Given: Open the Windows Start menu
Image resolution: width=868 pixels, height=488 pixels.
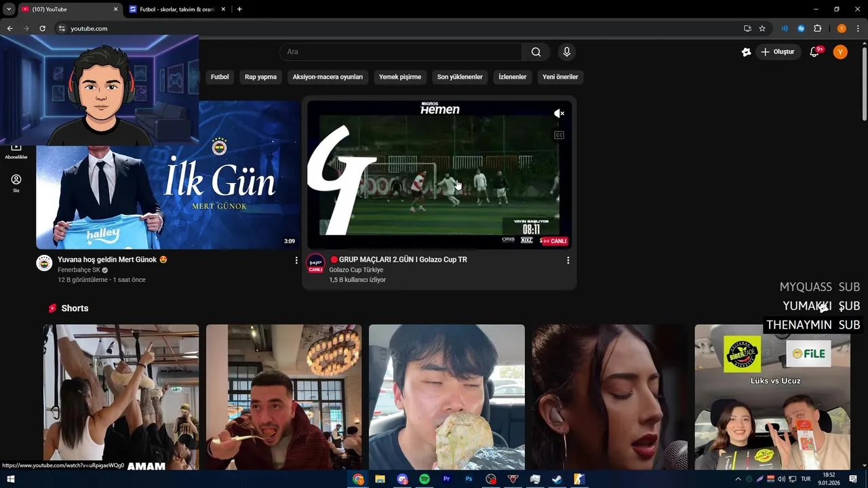Looking at the screenshot, I should [x=11, y=479].
